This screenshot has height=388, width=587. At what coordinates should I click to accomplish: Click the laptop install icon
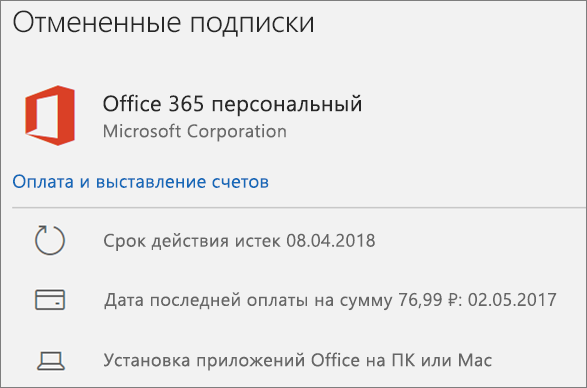51,361
